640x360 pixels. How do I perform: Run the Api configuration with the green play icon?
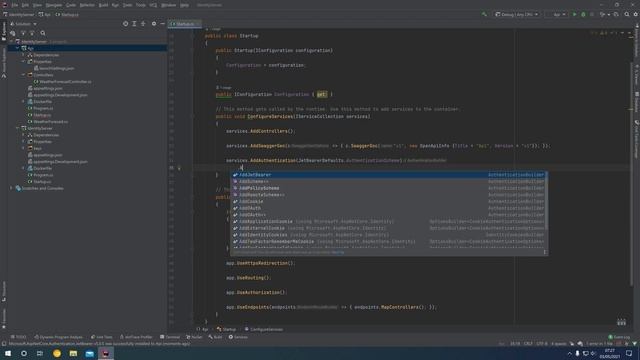(574, 14)
